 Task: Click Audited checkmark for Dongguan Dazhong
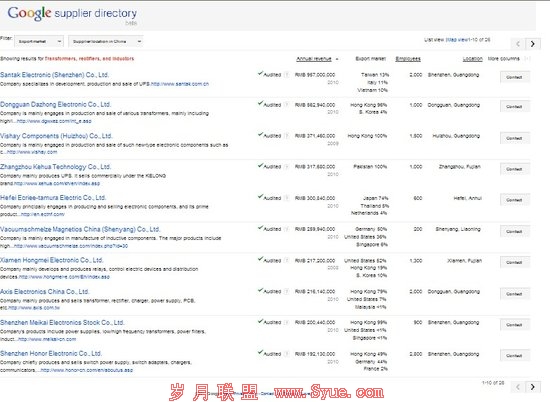point(260,104)
